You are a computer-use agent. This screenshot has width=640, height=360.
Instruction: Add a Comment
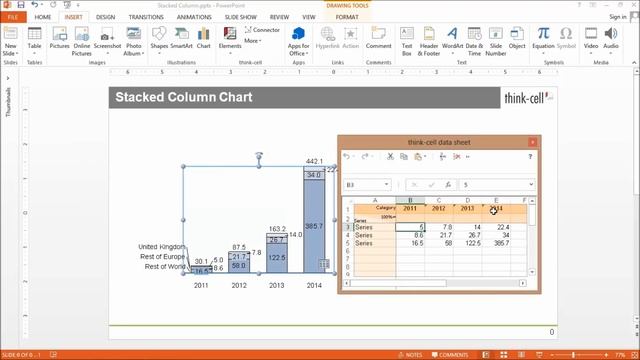(x=378, y=38)
